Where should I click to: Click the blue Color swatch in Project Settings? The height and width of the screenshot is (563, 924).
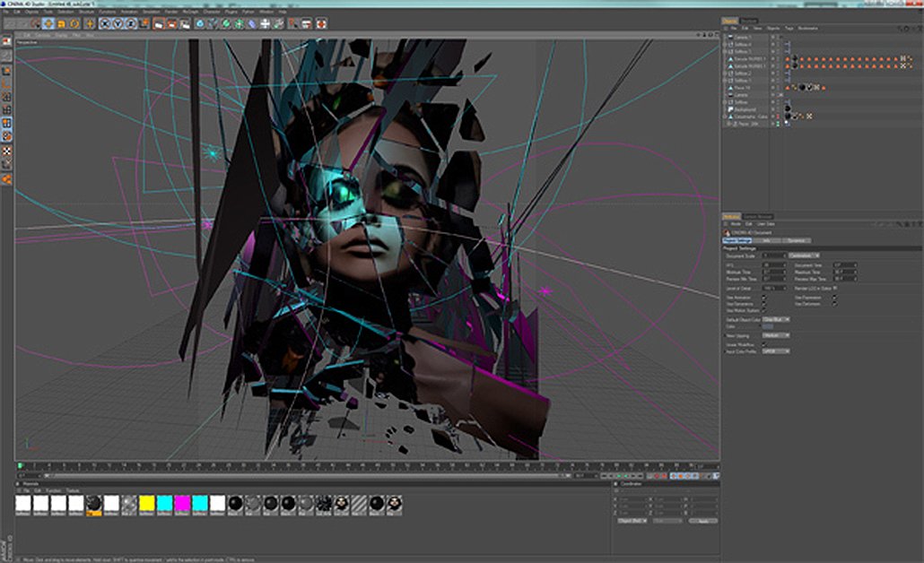tap(769, 326)
